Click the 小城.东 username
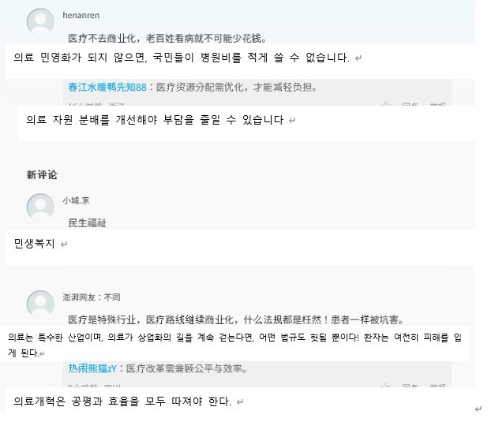This screenshot has width=495, height=448. point(76,200)
